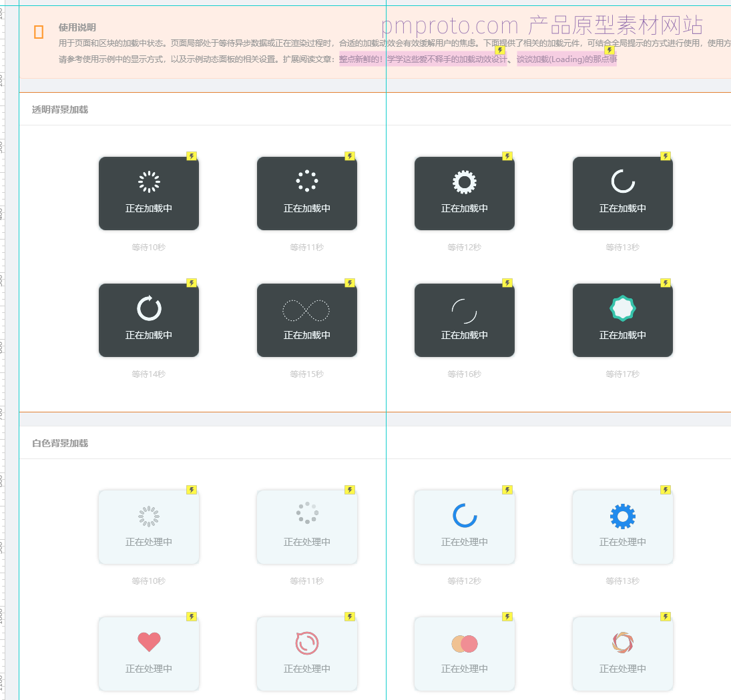Select the teal octagon badge loading icon
The height and width of the screenshot is (700, 731).
623,308
